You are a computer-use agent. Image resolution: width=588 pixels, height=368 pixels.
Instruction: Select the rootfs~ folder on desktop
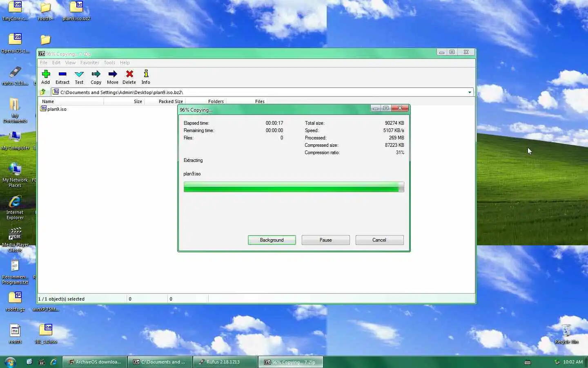46,11
